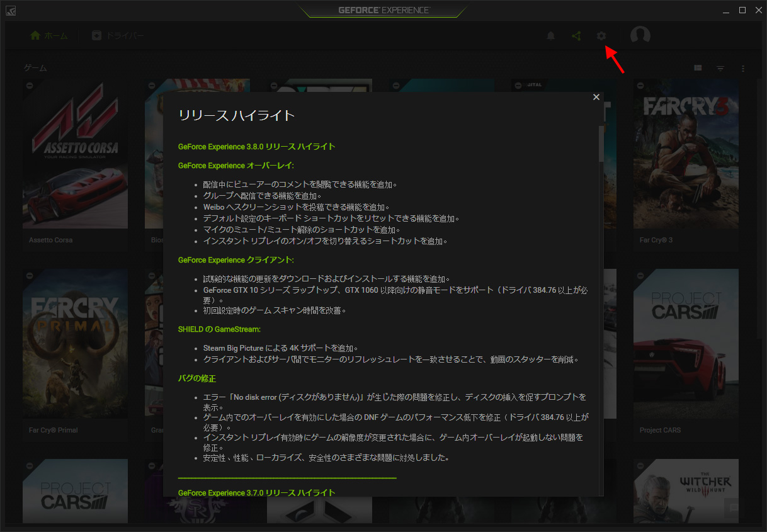Click the リリース ハイライト dialog title

coord(237,115)
